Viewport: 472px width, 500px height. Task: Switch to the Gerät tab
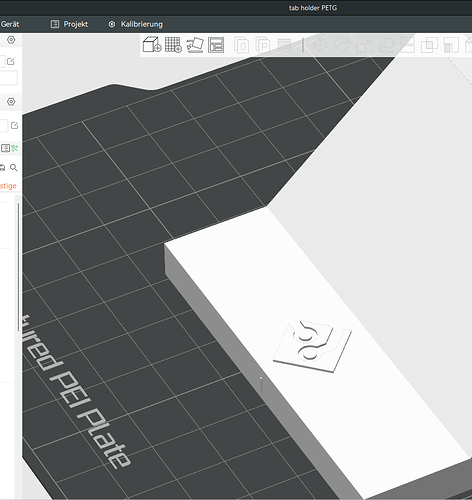click(10, 24)
